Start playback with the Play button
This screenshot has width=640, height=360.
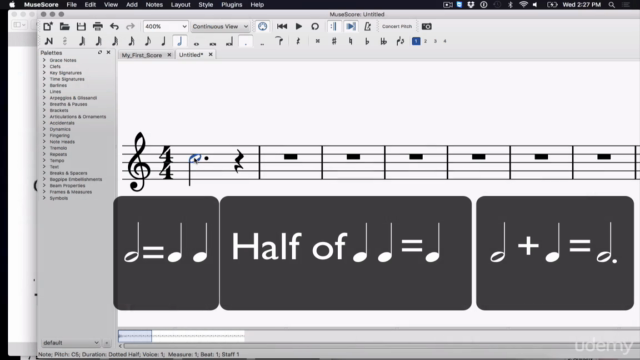298,27
